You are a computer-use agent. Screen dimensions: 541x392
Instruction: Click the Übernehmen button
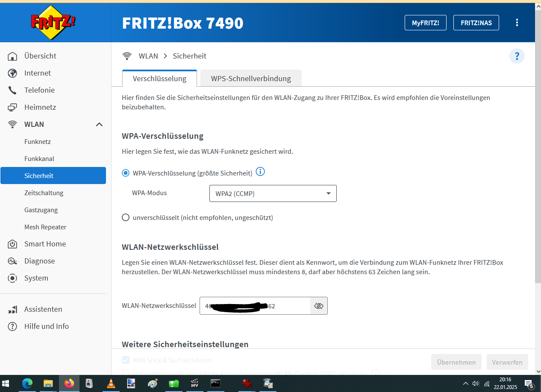(456, 362)
